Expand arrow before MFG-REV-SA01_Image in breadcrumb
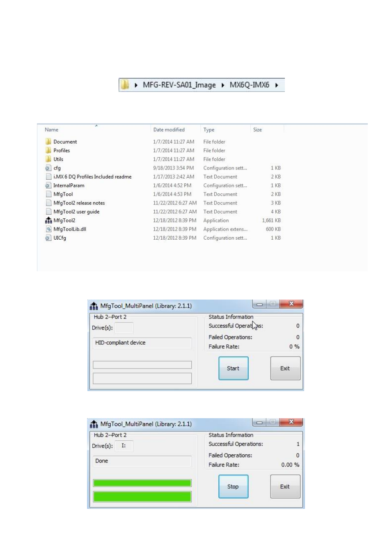 [136, 85]
